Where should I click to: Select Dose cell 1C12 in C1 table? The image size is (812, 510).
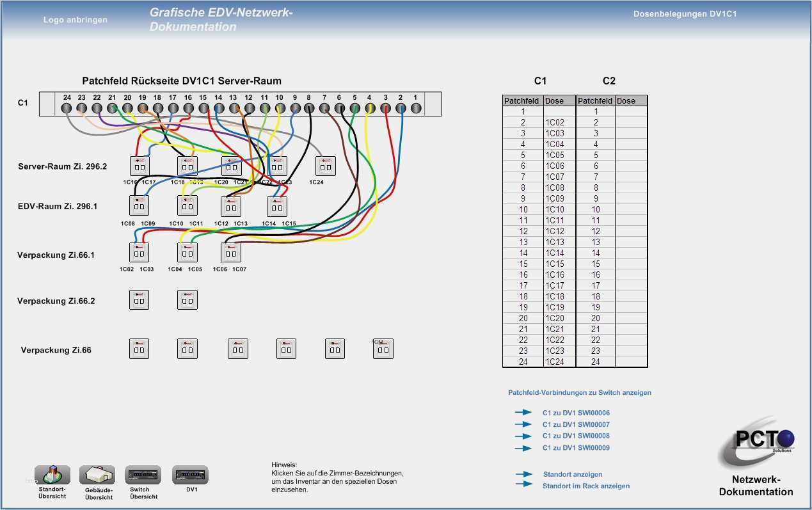pyautogui.click(x=559, y=231)
